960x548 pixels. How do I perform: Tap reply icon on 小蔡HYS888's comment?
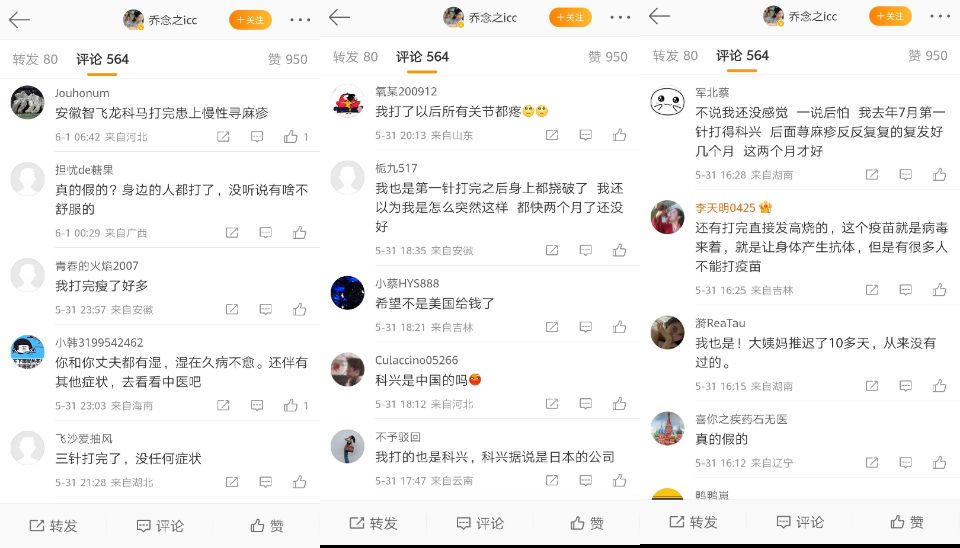coord(586,327)
